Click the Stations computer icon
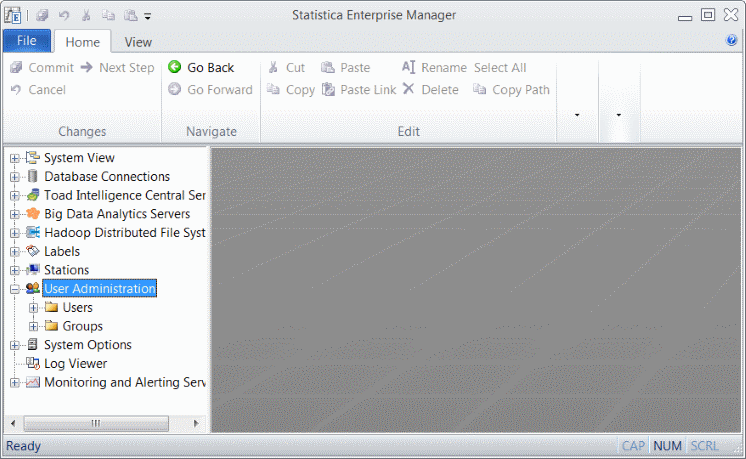The width and height of the screenshot is (746, 459). 33,270
